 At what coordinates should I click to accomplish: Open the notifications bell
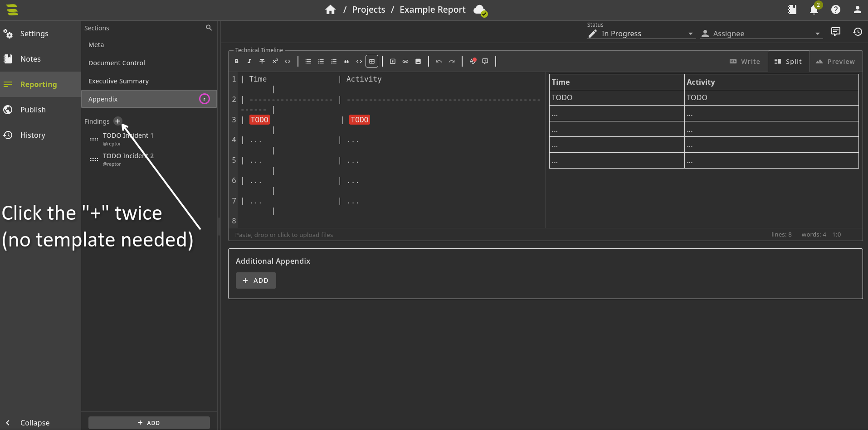point(814,10)
